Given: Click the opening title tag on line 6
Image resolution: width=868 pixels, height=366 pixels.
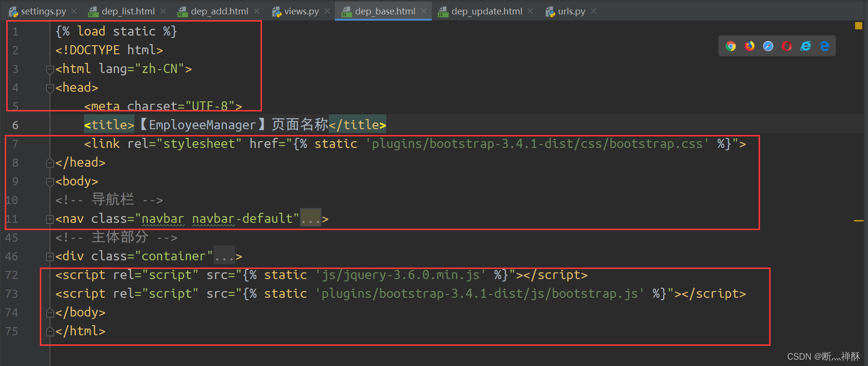Looking at the screenshot, I should [x=109, y=125].
